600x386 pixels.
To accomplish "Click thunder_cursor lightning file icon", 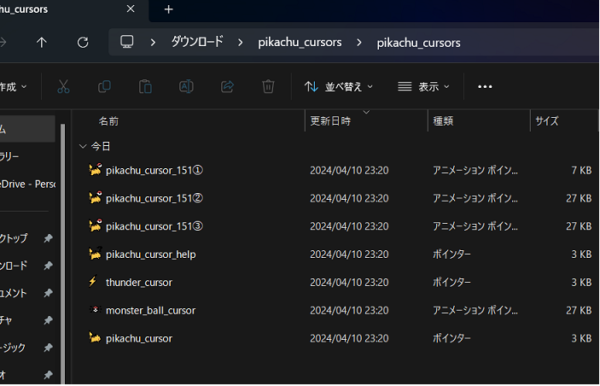I will click(x=93, y=282).
